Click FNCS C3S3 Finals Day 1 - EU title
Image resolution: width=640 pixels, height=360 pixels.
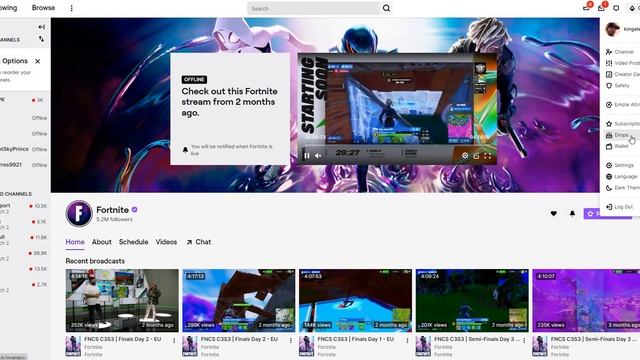point(356,339)
